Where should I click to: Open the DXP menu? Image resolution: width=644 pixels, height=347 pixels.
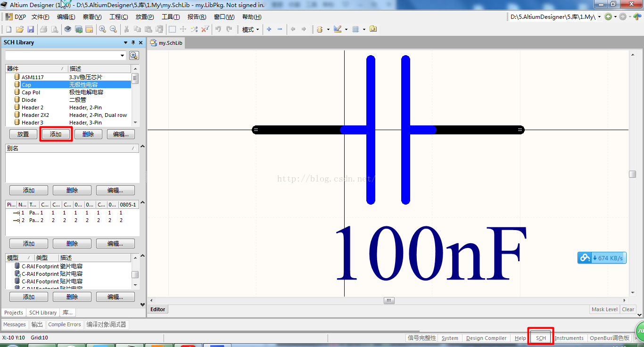tap(16, 17)
